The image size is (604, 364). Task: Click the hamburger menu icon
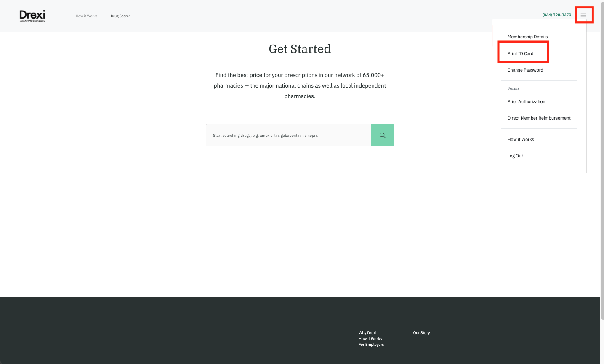point(583,15)
